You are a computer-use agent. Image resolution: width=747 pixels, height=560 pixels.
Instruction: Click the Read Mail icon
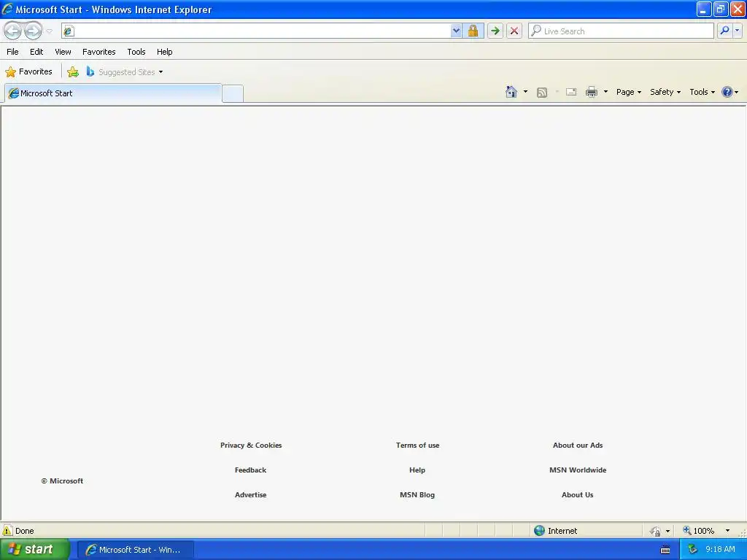point(571,92)
